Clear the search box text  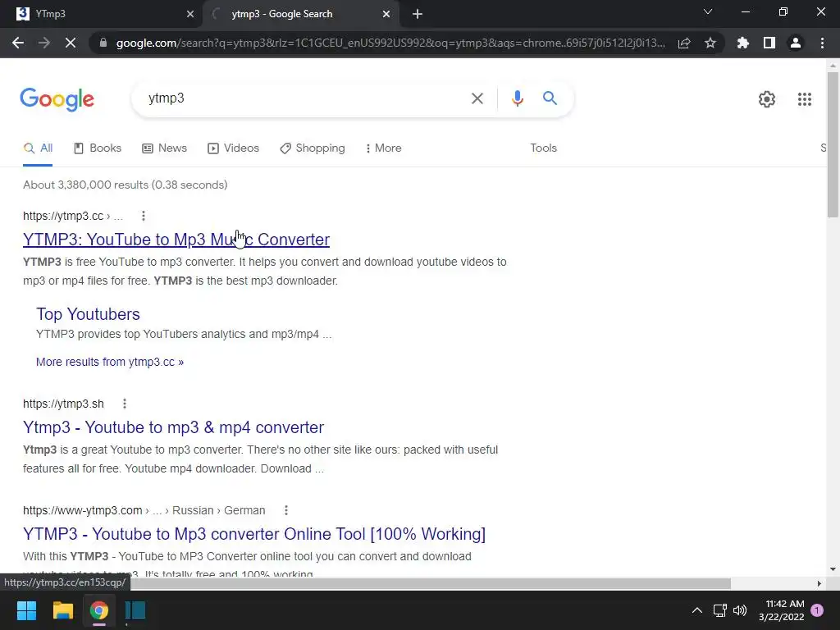tap(477, 98)
